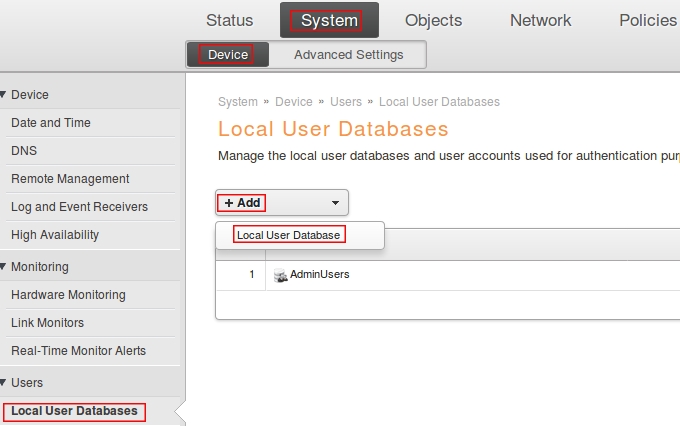Click the Users breadcrumb link
This screenshot has width=680, height=426.
point(345,102)
